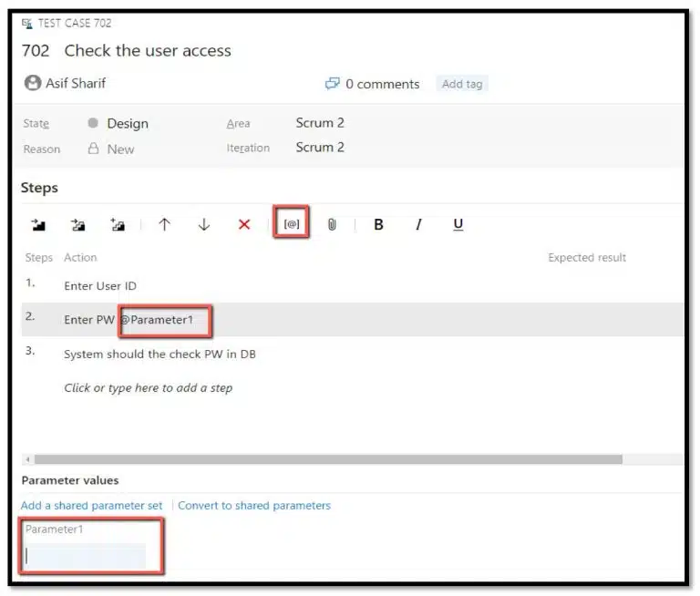Toggle italic formatting
This screenshot has height=596, width=700.
[x=418, y=225]
